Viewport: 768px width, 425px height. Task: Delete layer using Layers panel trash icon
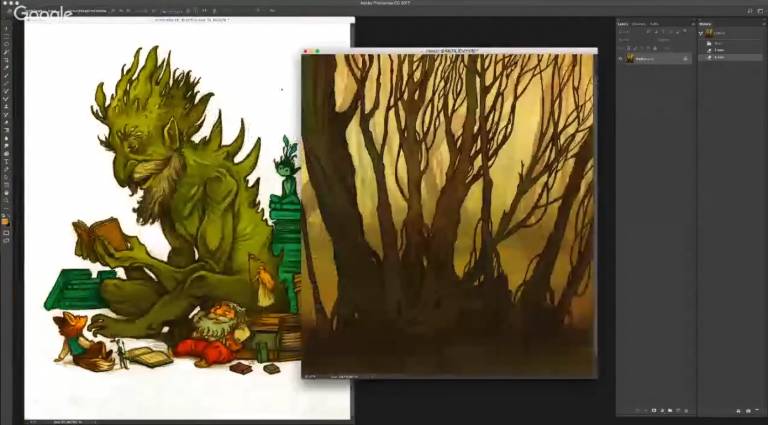[685, 411]
